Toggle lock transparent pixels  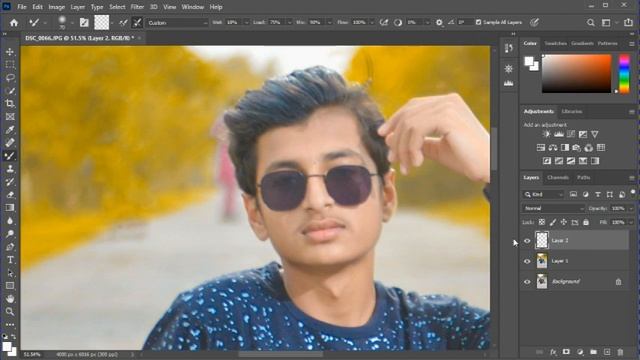click(542, 222)
